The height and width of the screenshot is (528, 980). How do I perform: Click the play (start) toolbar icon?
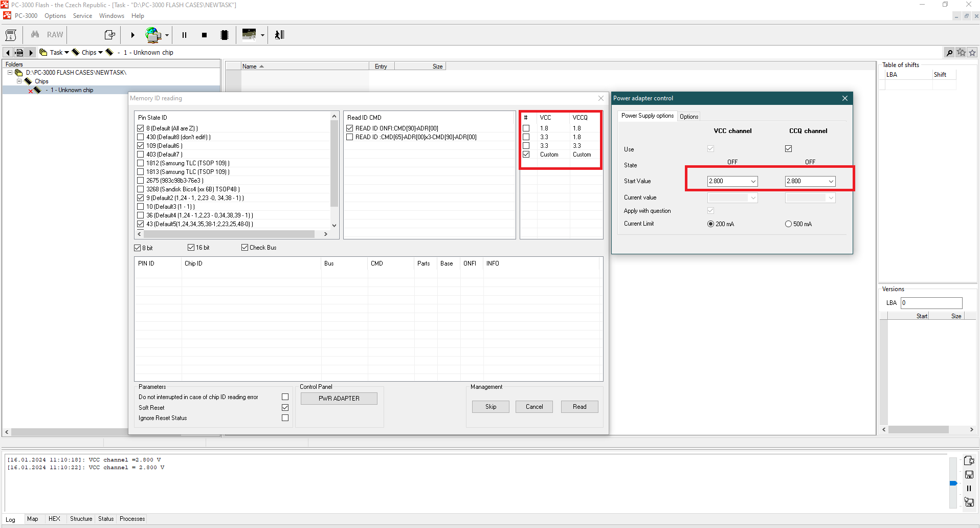pyautogui.click(x=132, y=35)
